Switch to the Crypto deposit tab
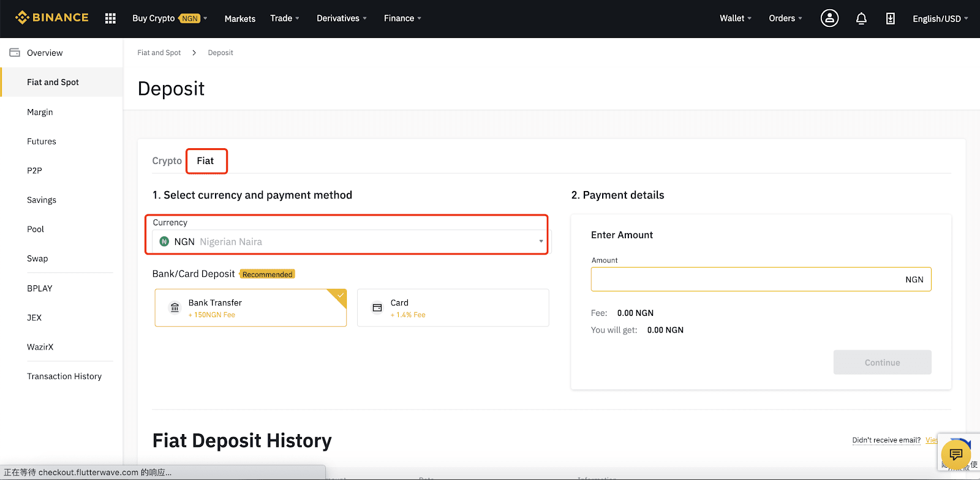980x480 pixels. pyautogui.click(x=167, y=161)
